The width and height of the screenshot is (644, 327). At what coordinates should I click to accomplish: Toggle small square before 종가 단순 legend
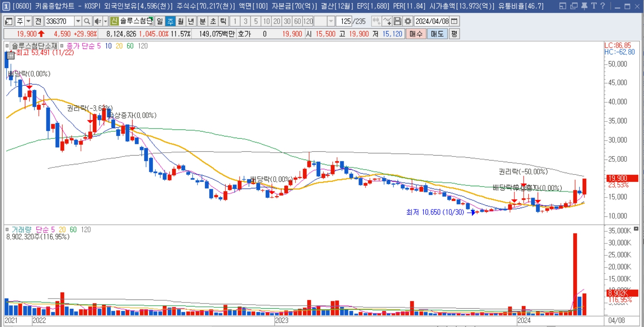click(x=62, y=45)
